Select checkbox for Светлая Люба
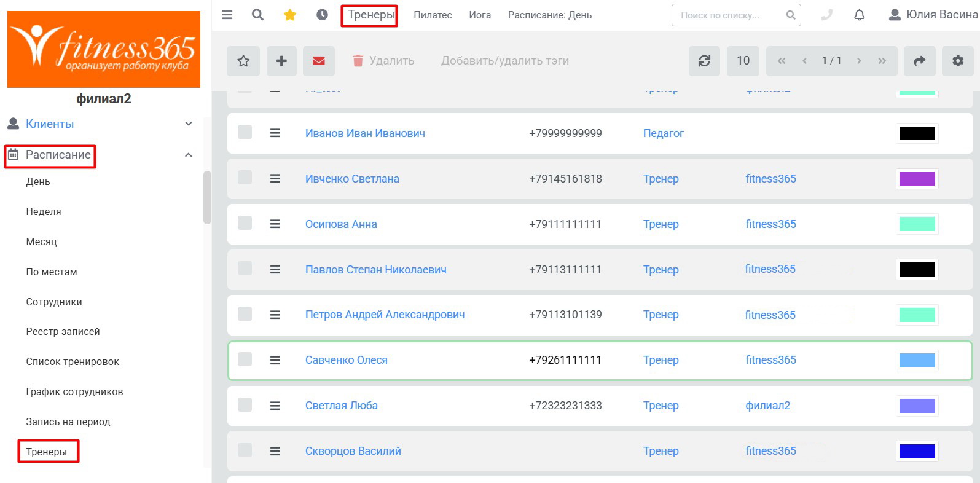980x483 pixels. 245,405
